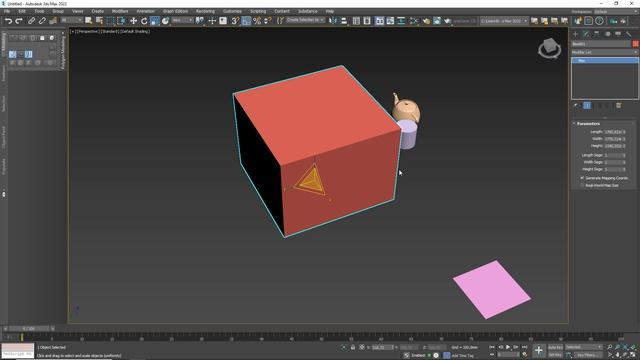Image resolution: width=640 pixels, height=360 pixels.
Task: Open the Help menu
Action: coord(330,11)
